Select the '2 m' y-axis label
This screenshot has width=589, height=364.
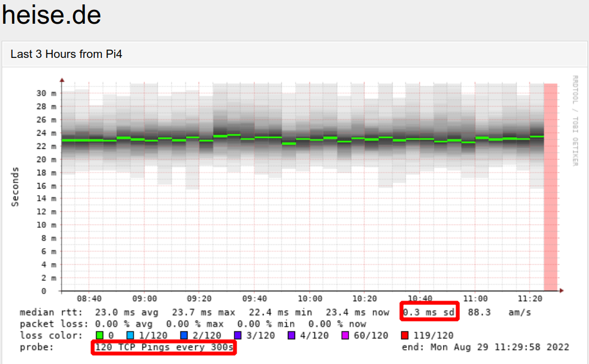click(x=49, y=278)
